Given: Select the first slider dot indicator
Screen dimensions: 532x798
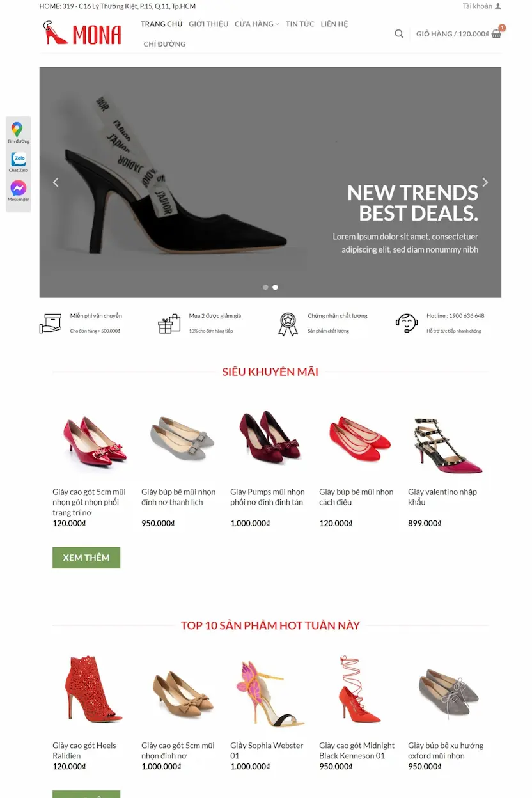Looking at the screenshot, I should pos(265,287).
